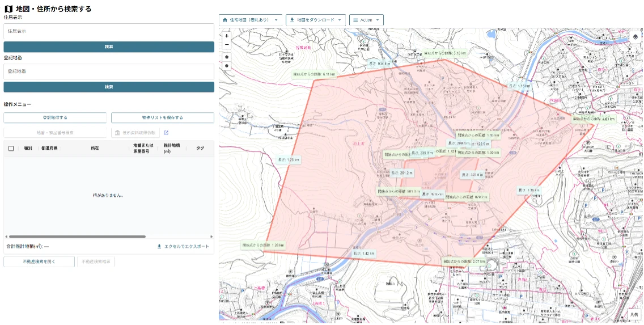Click the 長さ 1.15 km length label
Viewport: 644px width, 325px height.
[x=519, y=86]
